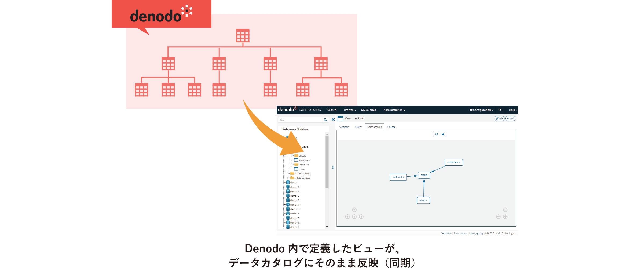Viewport: 644px width, 268px height.
Task: Open the Administration dropdown menu
Action: [394, 110]
